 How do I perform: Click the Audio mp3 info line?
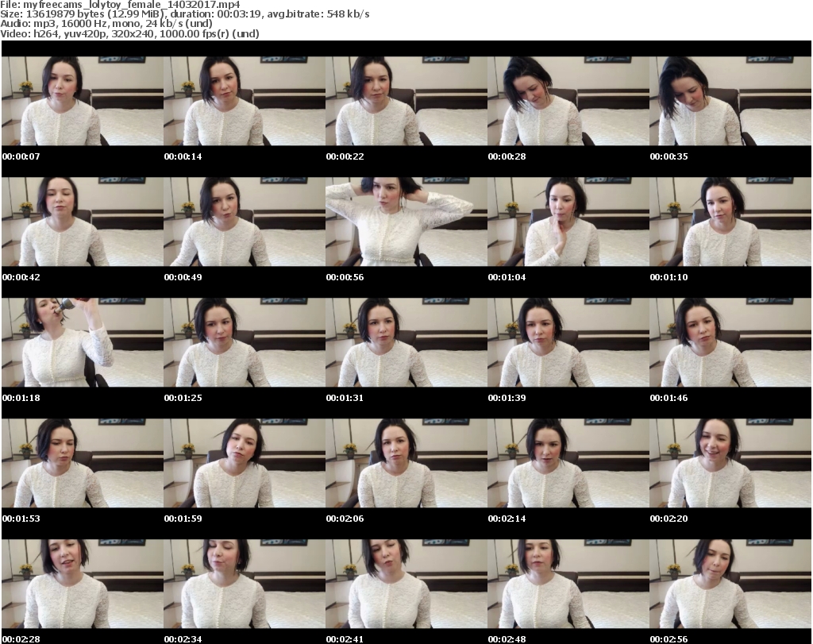click(106, 24)
